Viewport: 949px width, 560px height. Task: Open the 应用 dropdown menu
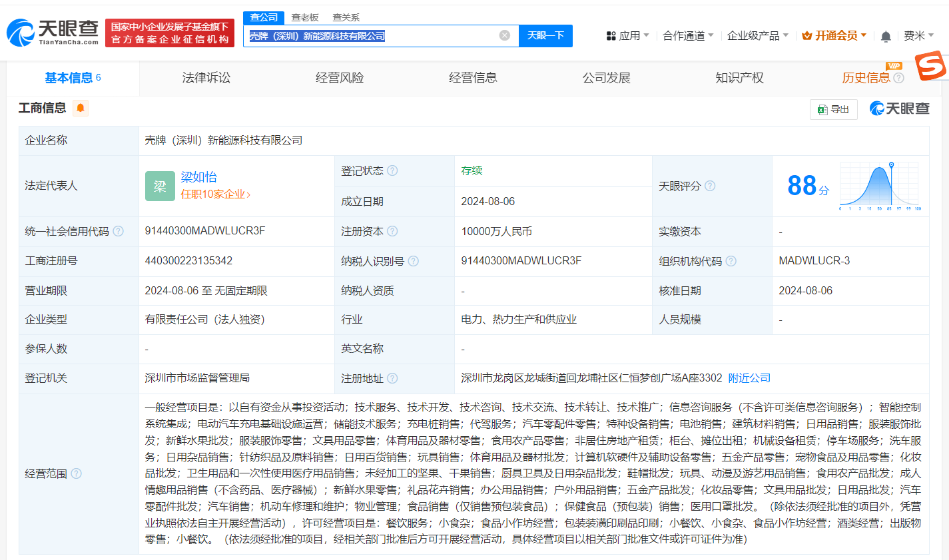pyautogui.click(x=627, y=36)
